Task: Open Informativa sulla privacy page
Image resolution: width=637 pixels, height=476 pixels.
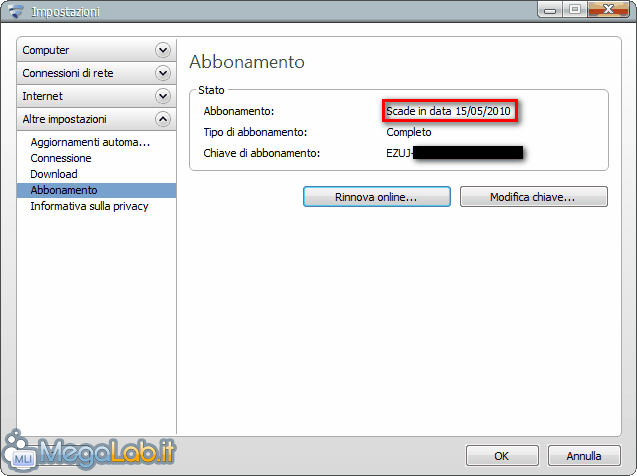Action: point(89,206)
